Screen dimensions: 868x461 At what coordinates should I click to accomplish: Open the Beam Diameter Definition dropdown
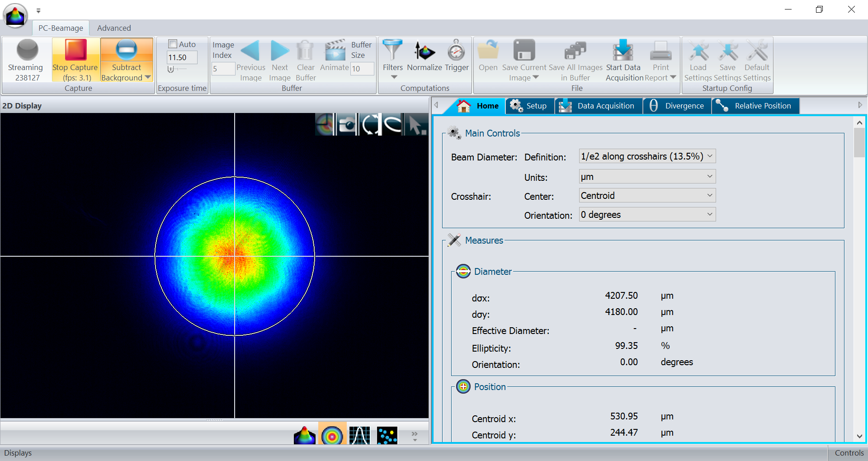pos(647,156)
